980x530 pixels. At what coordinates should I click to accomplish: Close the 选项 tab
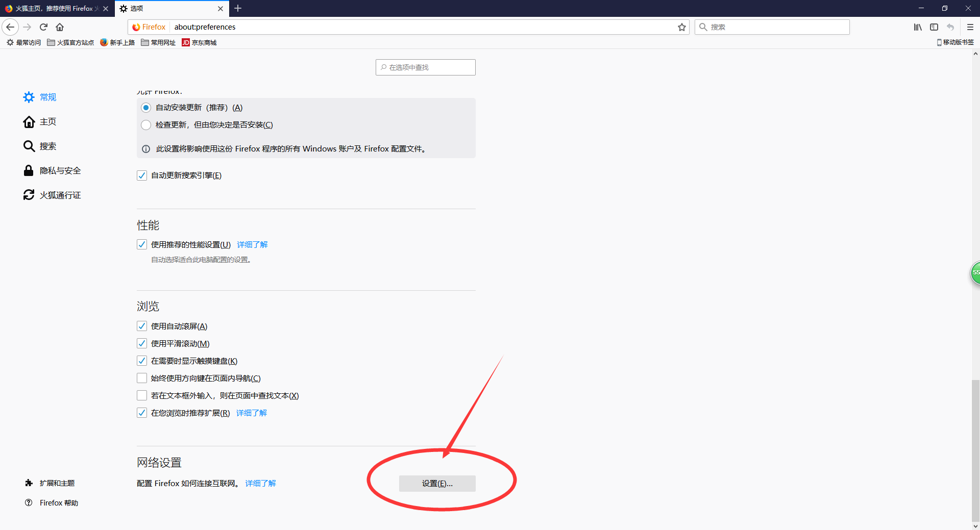(x=220, y=9)
